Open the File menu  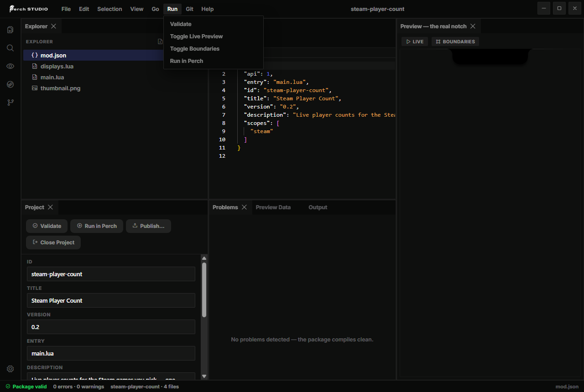click(66, 9)
